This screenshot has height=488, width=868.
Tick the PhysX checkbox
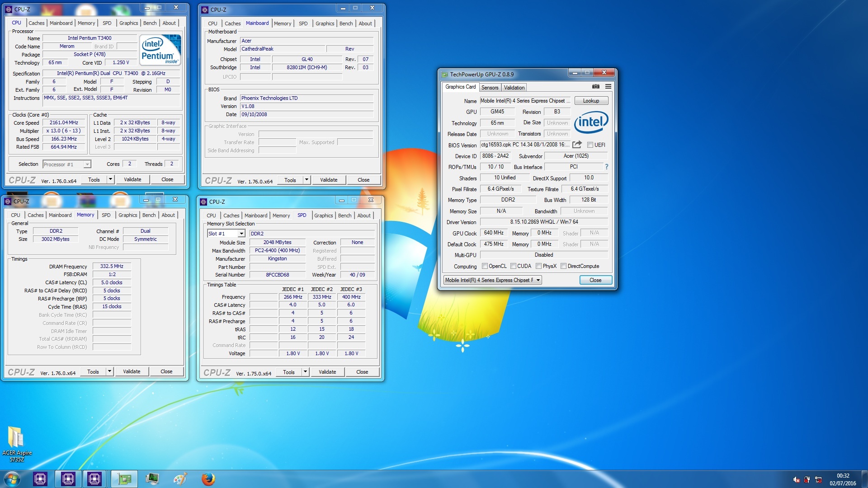click(x=538, y=266)
